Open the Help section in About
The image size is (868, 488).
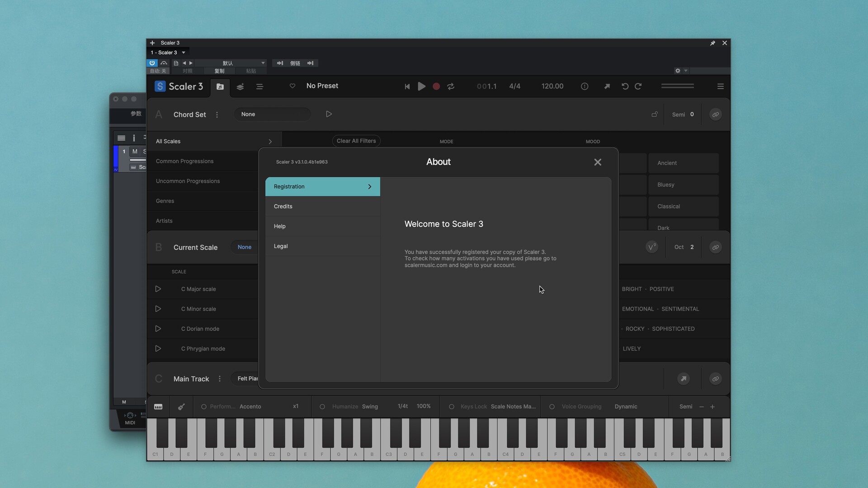pos(323,226)
